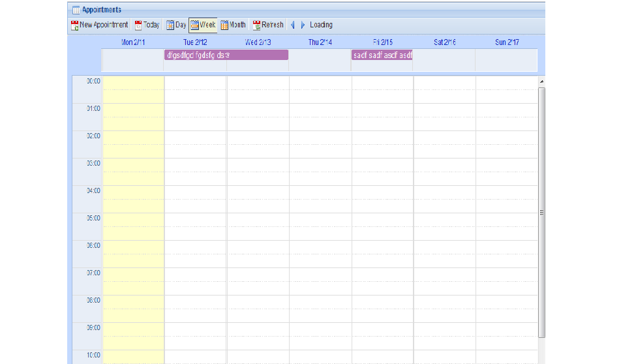Click the vertical scrollbar thumb
The height and width of the screenshot is (364, 636).
click(541, 212)
